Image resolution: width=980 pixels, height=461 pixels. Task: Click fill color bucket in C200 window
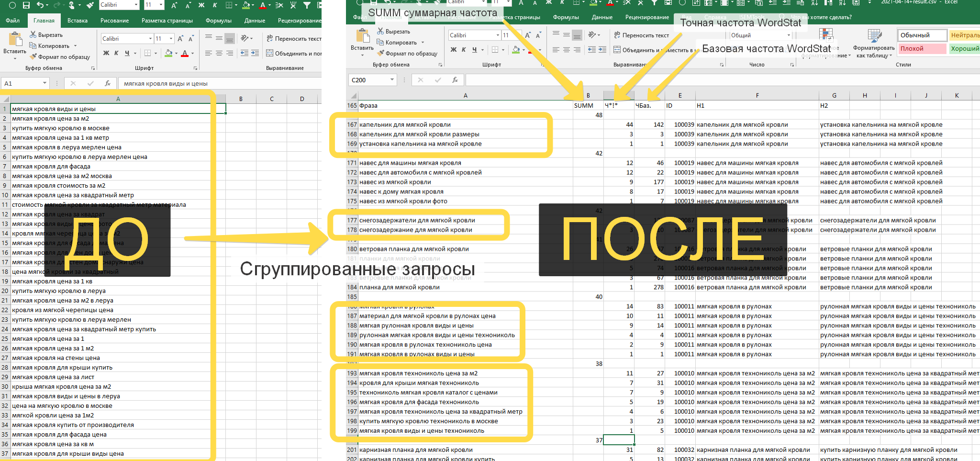pyautogui.click(x=516, y=50)
